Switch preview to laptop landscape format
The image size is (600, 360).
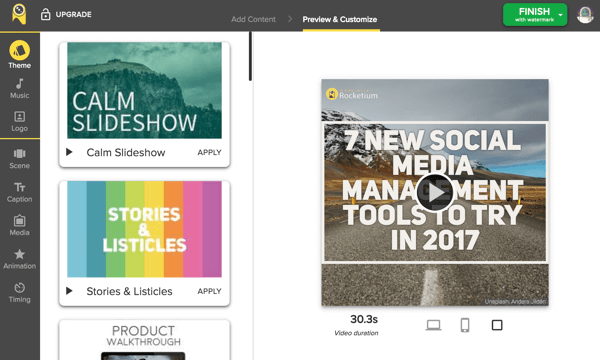(434, 325)
